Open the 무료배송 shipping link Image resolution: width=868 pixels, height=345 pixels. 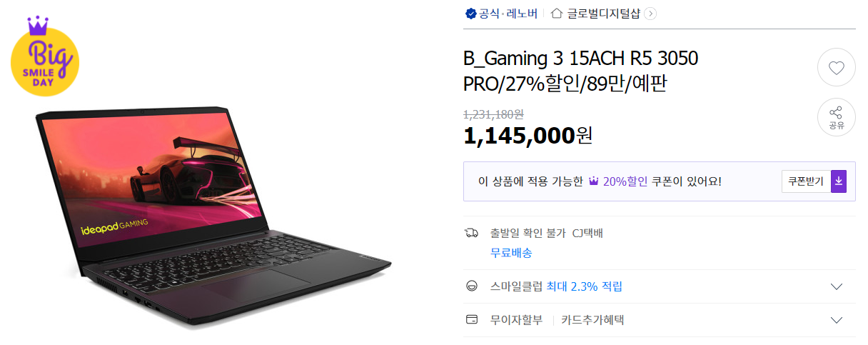point(511,253)
